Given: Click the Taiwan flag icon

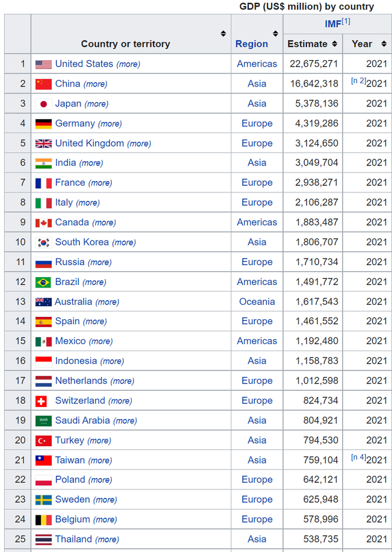Looking at the screenshot, I should 44,461.
